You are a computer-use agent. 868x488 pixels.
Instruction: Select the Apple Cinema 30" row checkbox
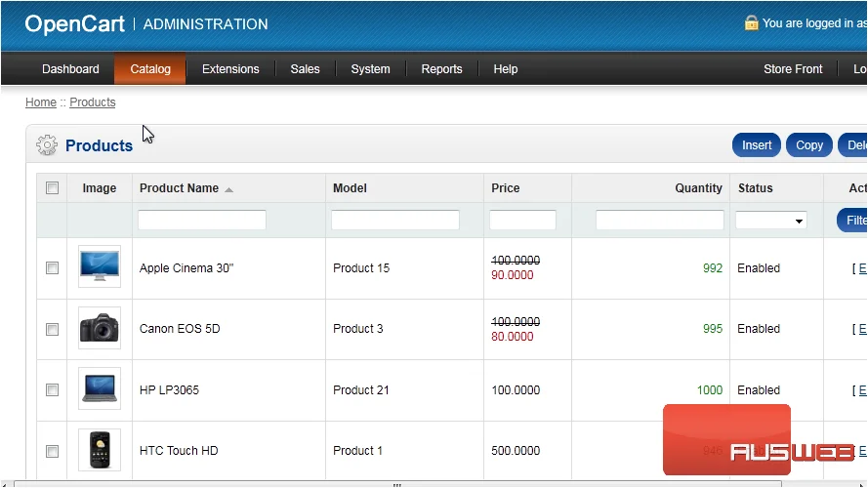point(52,267)
